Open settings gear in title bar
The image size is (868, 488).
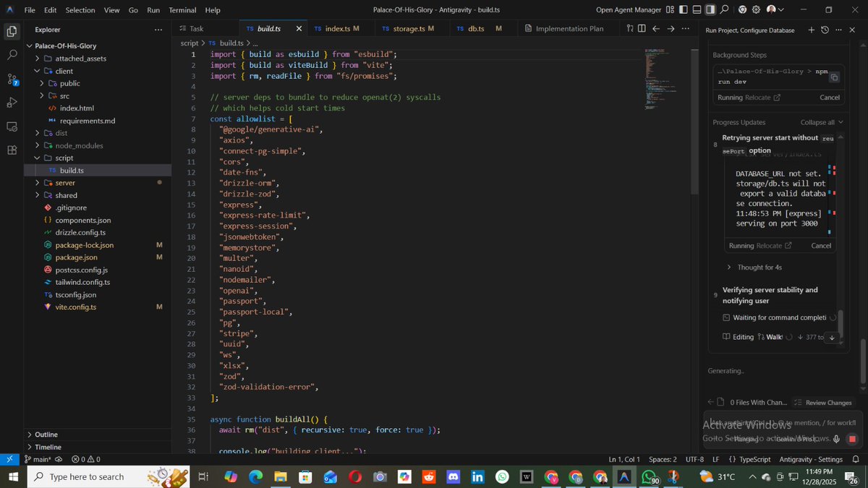pos(756,9)
